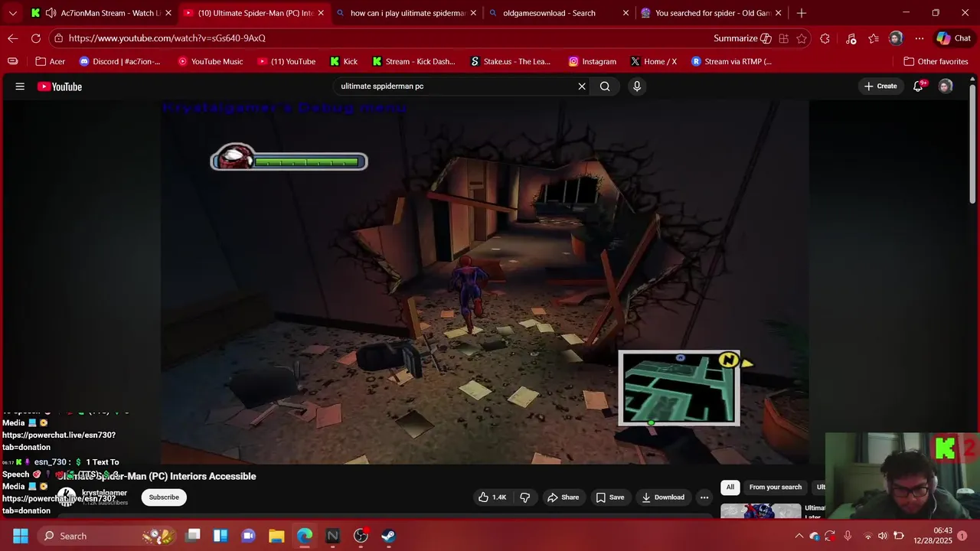Open the Stake.us bookmark
This screenshot has height=551, width=980.
tap(511, 61)
